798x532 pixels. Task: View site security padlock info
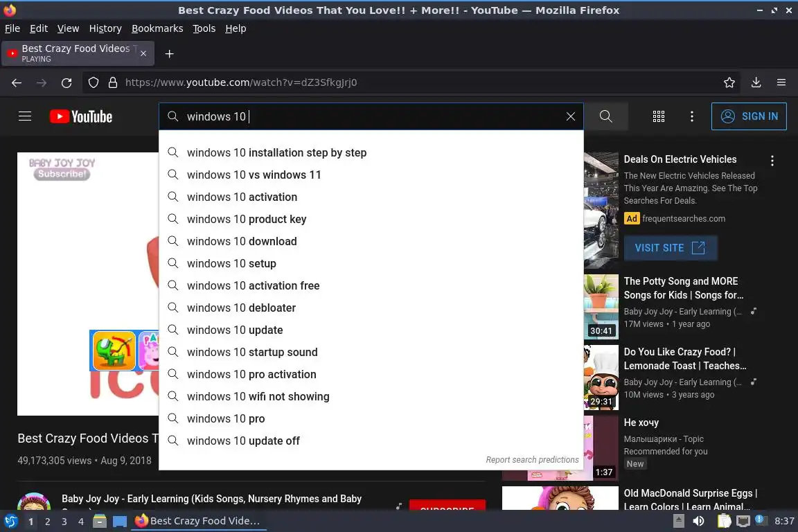[x=113, y=82]
